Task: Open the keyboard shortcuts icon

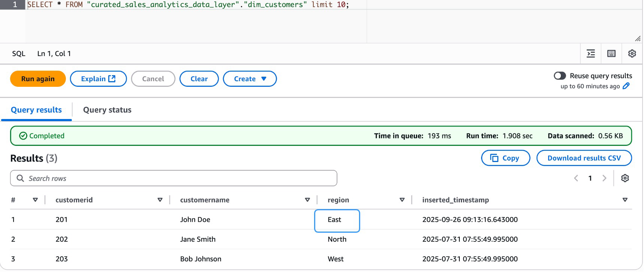Action: point(611,54)
